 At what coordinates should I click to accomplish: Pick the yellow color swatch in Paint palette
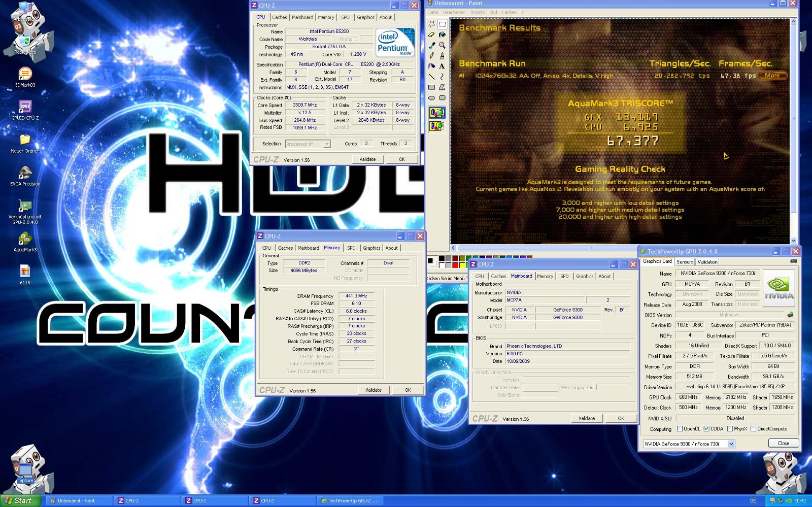(x=462, y=265)
